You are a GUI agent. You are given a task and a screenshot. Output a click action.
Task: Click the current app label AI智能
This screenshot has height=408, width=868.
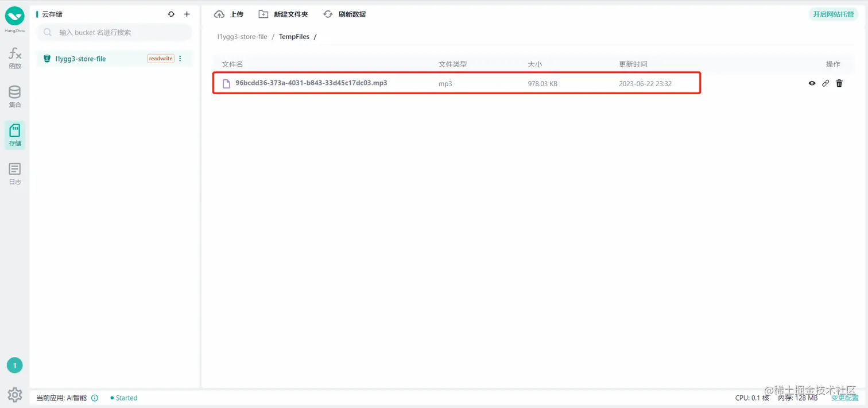[61, 398]
